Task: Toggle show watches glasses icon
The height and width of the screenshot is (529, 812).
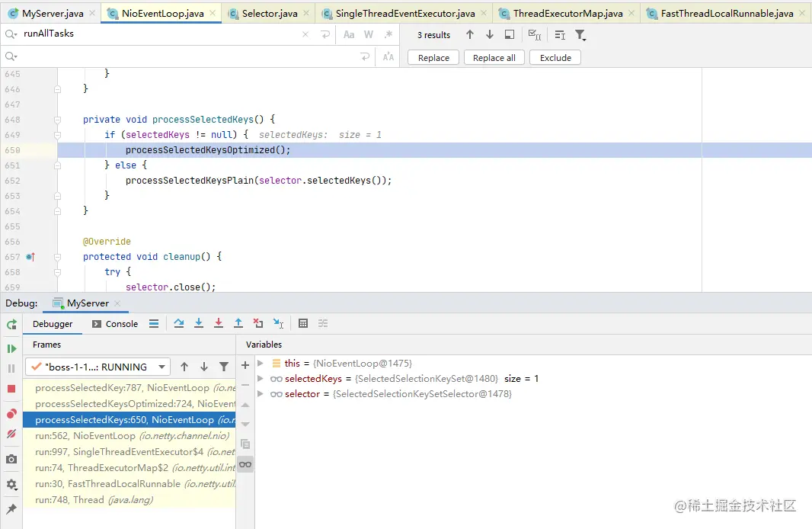Action: pyautogui.click(x=245, y=464)
